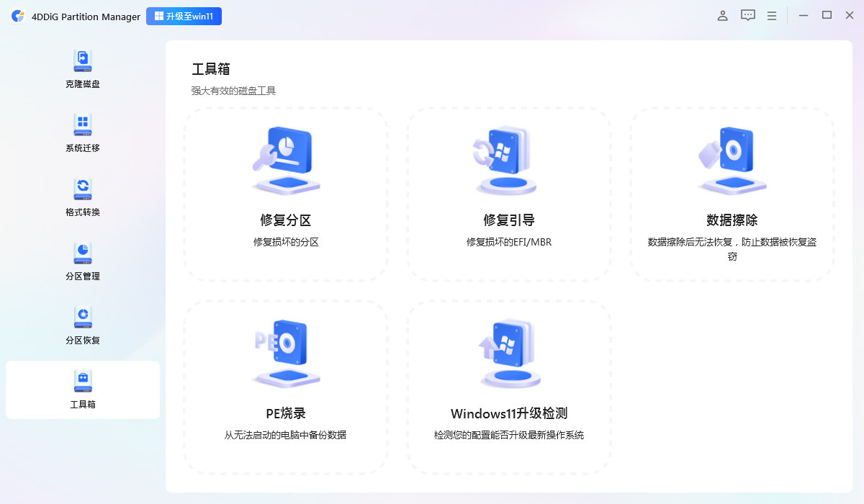Select the 修复引导 (Repair Boot) tool icon
Screen dimensions: 864x504
click(508, 160)
